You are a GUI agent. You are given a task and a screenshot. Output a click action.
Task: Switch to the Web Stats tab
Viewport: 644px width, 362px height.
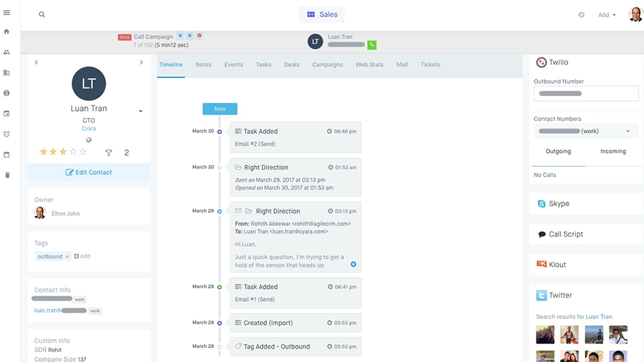coord(369,65)
